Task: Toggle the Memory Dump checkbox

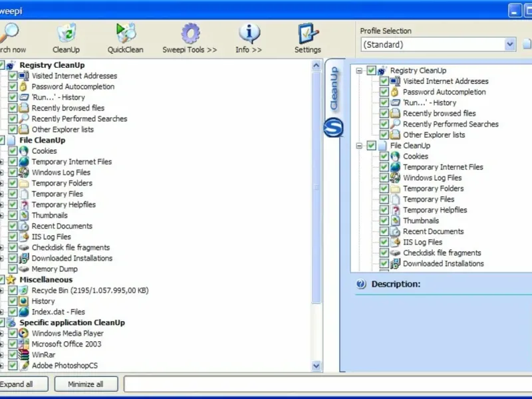Action: [x=13, y=269]
